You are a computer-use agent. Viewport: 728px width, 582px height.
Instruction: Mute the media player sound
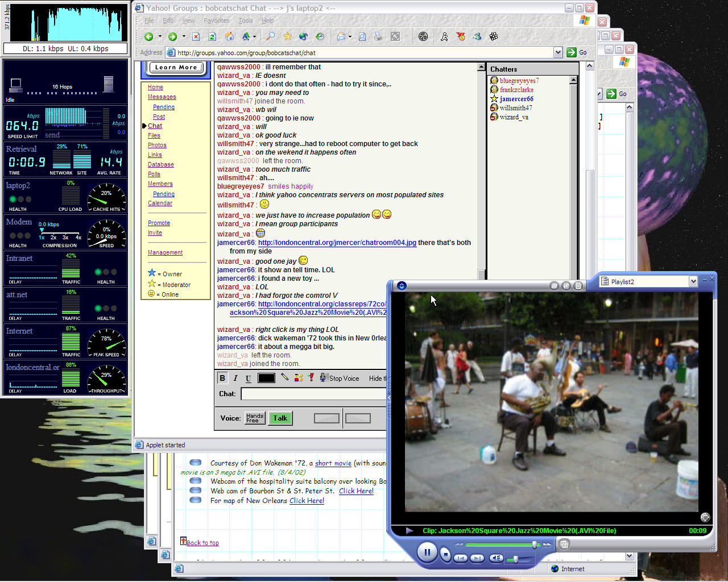click(x=496, y=558)
